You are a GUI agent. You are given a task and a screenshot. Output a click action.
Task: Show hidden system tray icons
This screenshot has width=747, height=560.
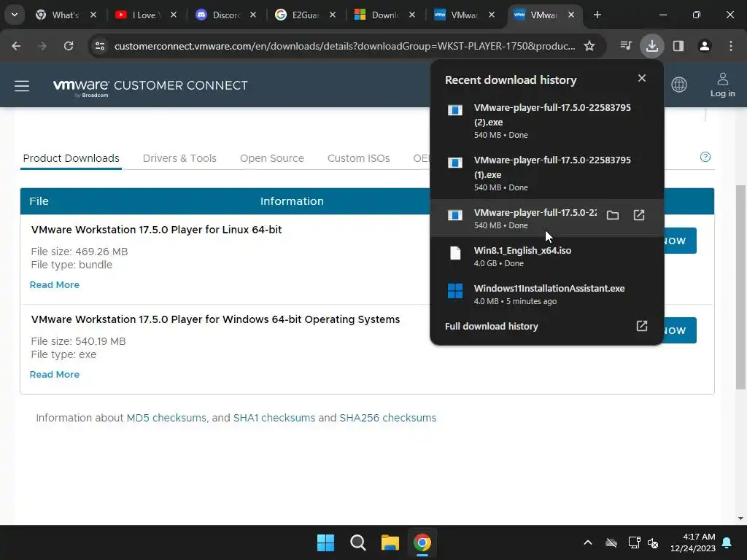coord(588,542)
